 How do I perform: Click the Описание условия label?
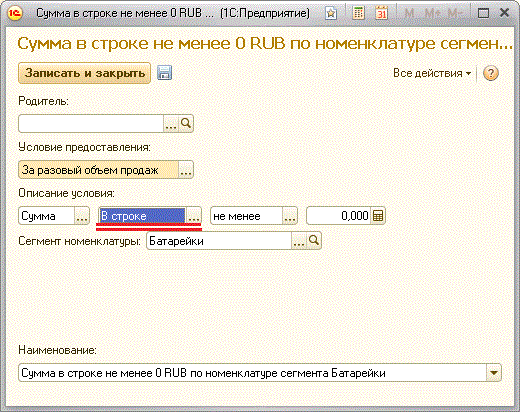coord(66,193)
